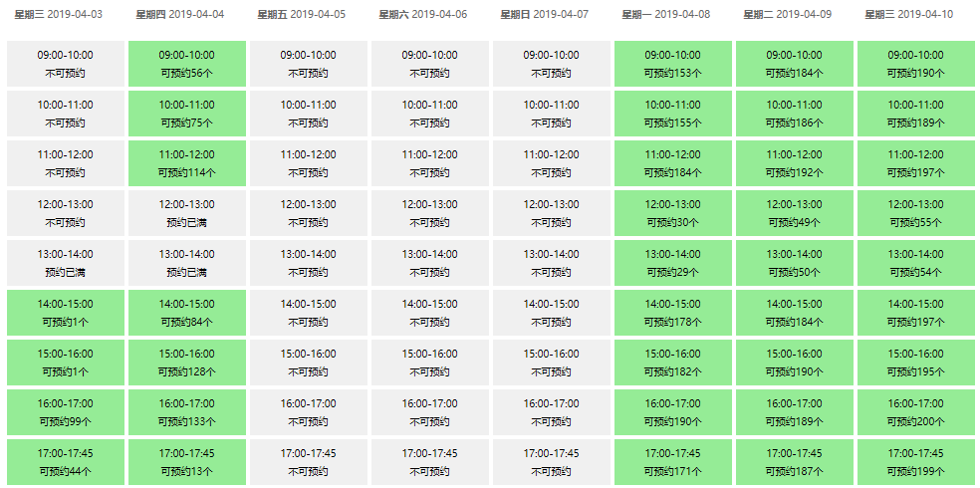Book the 2019-04-04 11:00-12:00 slot
980x488 pixels.
(x=187, y=163)
